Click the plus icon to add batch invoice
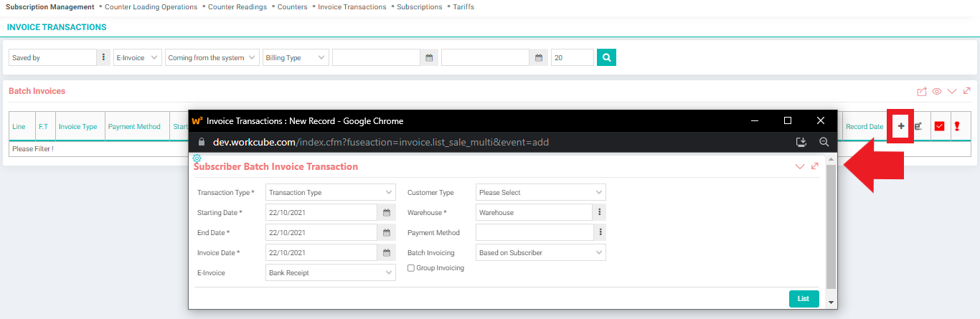980x319 pixels. click(x=901, y=126)
